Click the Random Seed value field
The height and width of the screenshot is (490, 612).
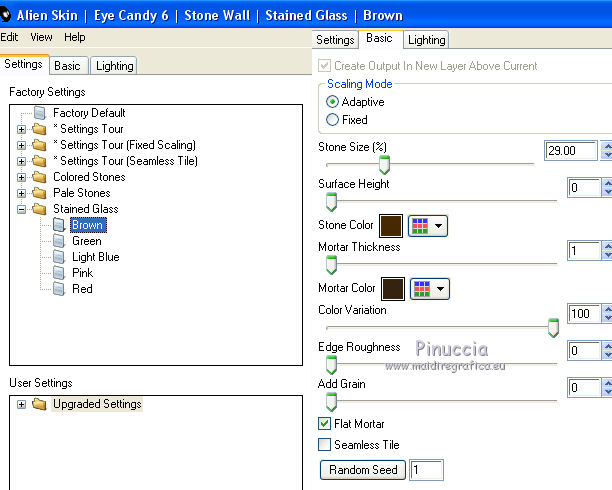click(426, 470)
